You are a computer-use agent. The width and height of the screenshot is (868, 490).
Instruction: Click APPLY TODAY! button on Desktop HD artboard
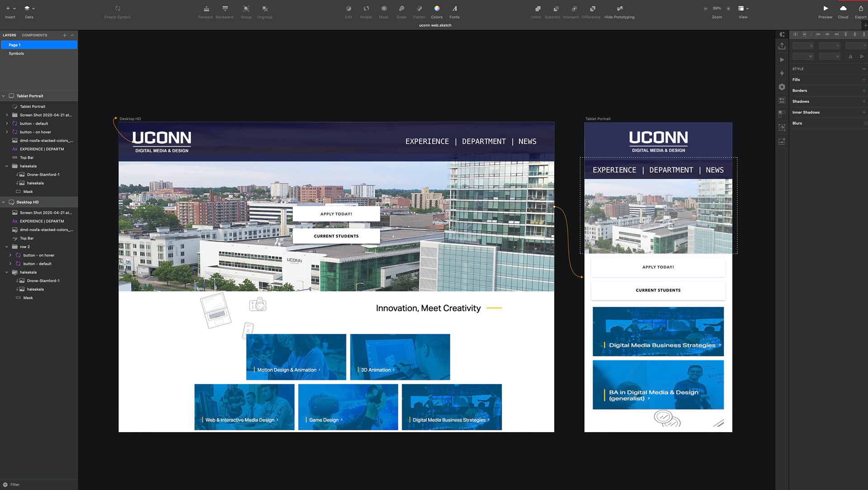(336, 214)
